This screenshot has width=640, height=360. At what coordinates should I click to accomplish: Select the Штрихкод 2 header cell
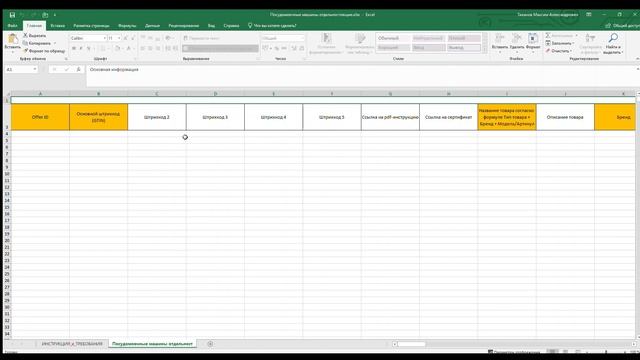pos(157,117)
